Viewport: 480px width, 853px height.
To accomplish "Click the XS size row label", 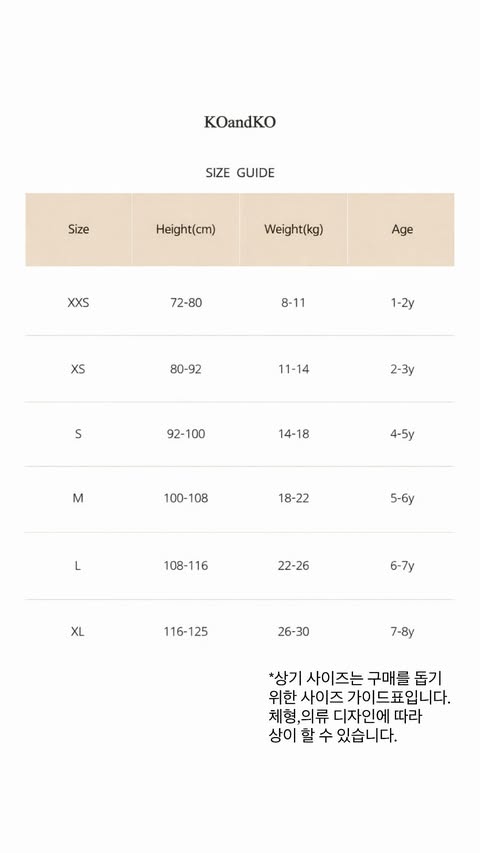I will point(78,369).
